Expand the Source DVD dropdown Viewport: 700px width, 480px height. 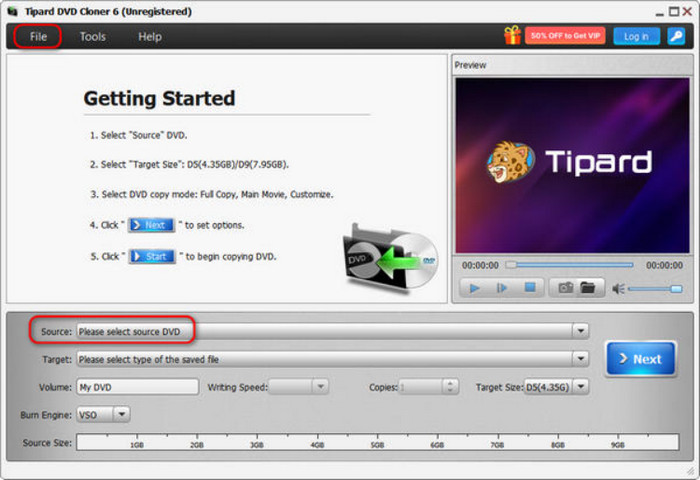[x=580, y=331]
